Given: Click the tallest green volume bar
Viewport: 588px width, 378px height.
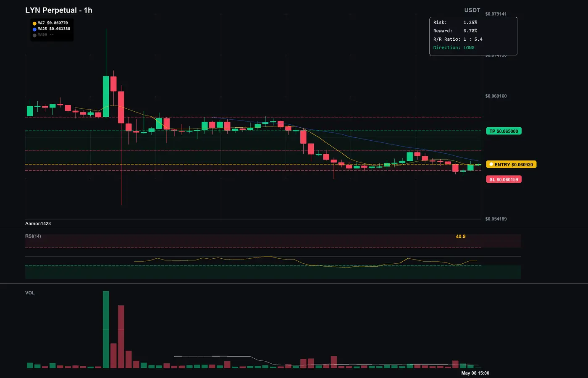Looking at the screenshot, I should point(106,330).
